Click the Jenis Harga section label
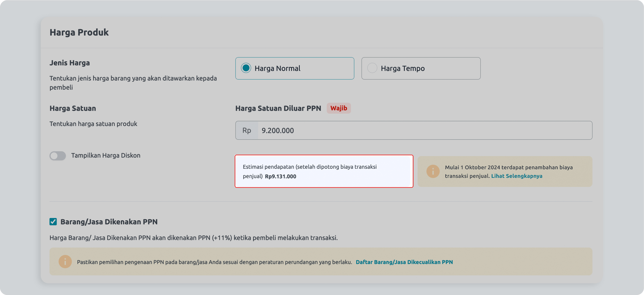Image resolution: width=644 pixels, height=295 pixels. click(x=70, y=63)
